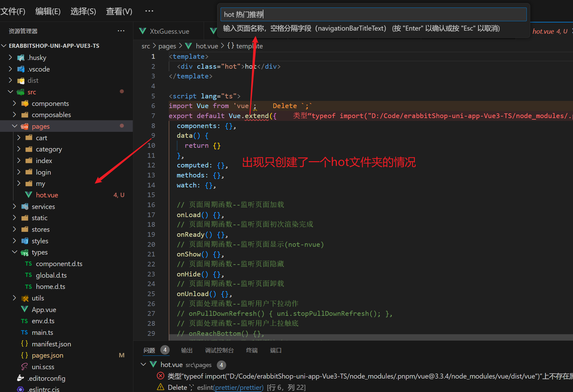Open the 输出 panel tab
573x392 pixels.
[x=187, y=350]
